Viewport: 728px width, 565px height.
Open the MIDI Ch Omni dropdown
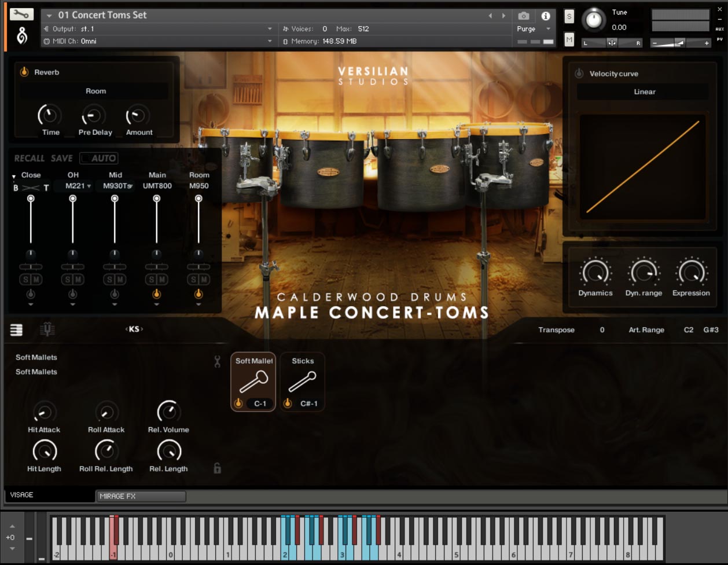pos(158,41)
